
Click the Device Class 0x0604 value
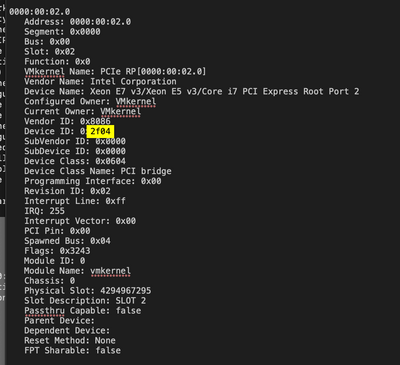pyautogui.click(x=110, y=161)
